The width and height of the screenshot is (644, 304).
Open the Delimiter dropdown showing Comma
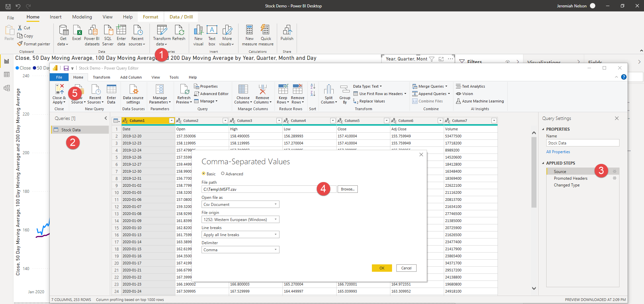point(240,250)
